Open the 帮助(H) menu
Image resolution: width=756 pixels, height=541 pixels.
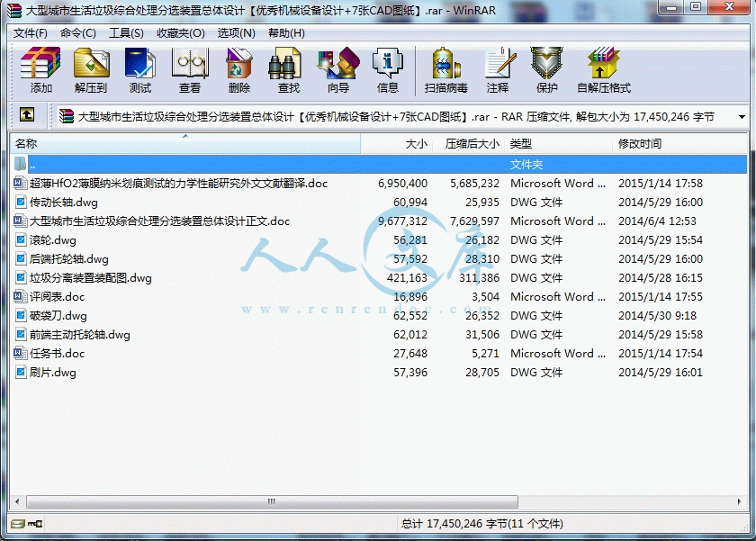pyautogui.click(x=286, y=32)
